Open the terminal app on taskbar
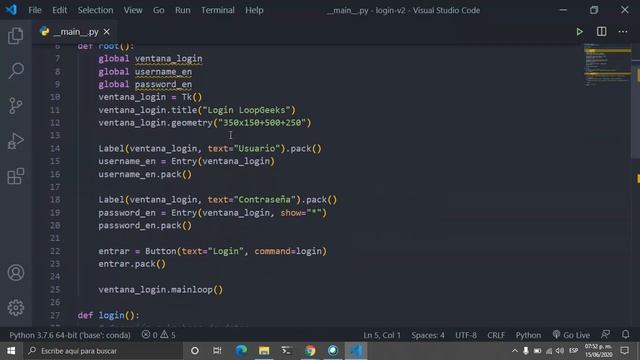The width and height of the screenshot is (640, 360). pos(287,351)
